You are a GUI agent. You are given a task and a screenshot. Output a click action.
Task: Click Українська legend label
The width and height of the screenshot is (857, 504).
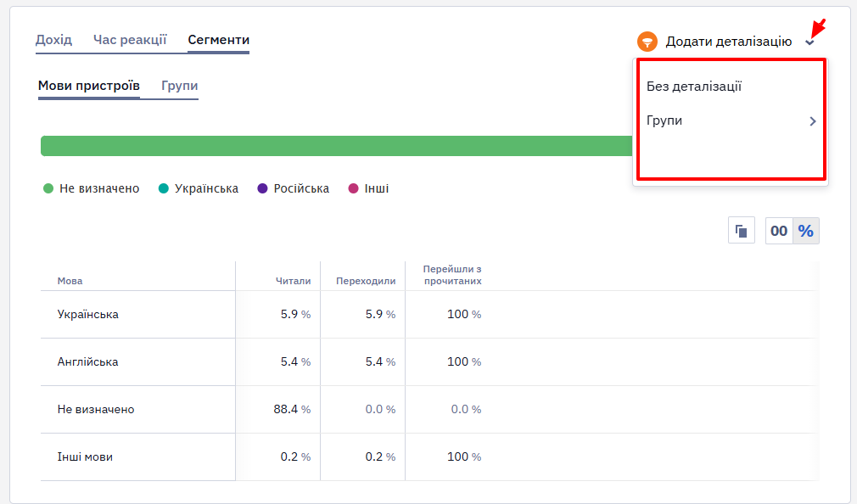click(x=206, y=188)
